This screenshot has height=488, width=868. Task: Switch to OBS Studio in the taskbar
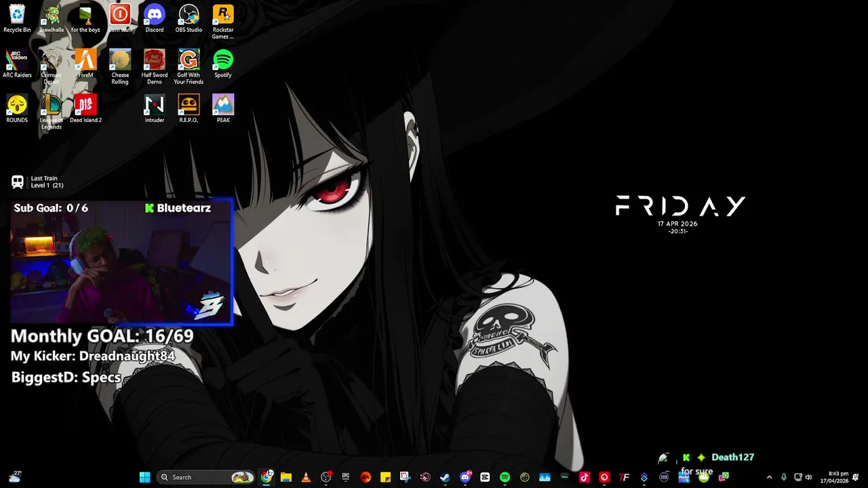tap(325, 477)
